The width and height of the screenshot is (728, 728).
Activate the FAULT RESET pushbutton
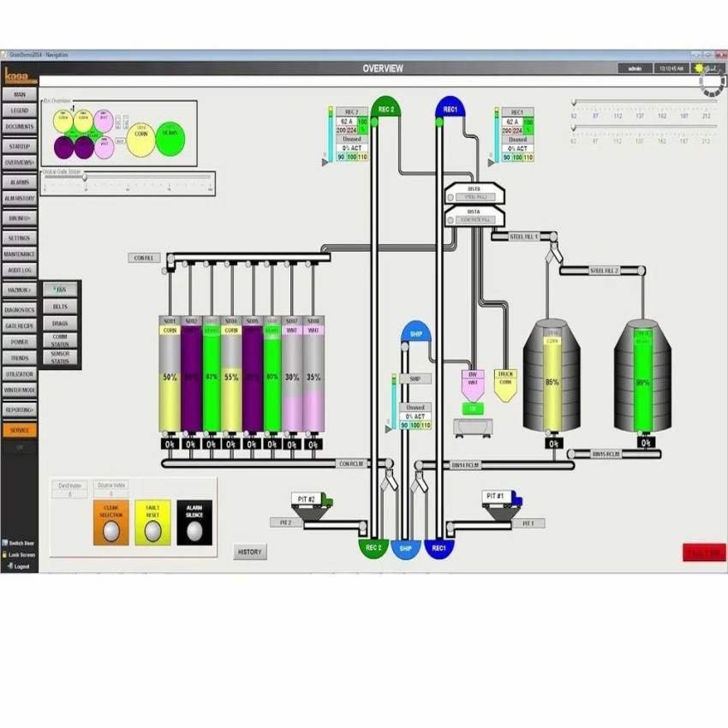(x=152, y=514)
